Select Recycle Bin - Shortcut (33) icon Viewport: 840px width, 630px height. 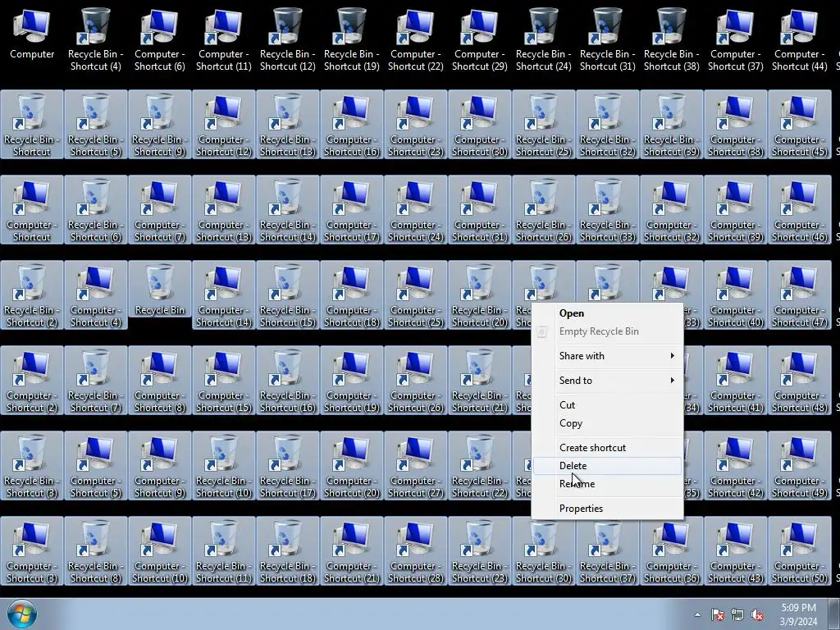point(608,209)
